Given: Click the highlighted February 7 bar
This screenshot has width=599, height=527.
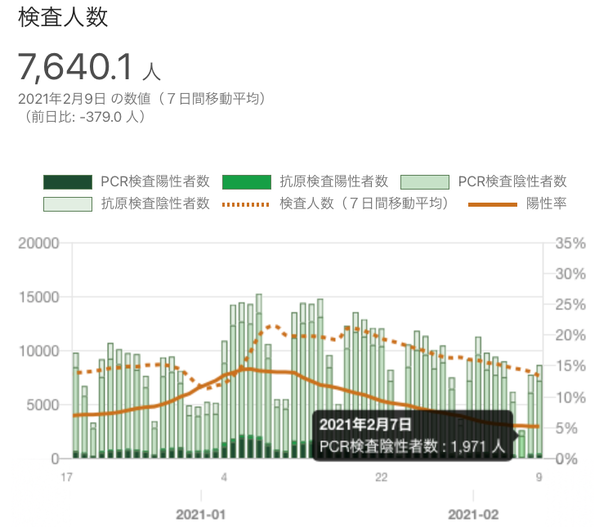Looking at the screenshot, I should [x=521, y=445].
